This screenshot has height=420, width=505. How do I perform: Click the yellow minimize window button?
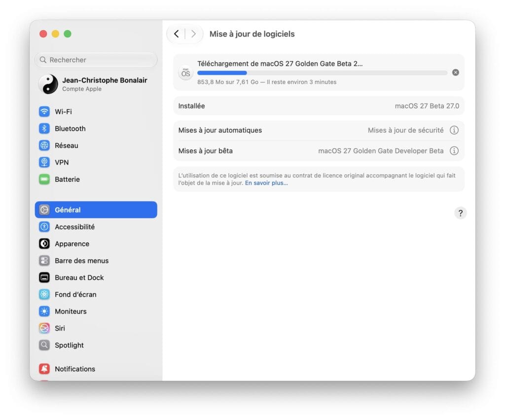pyautogui.click(x=55, y=34)
